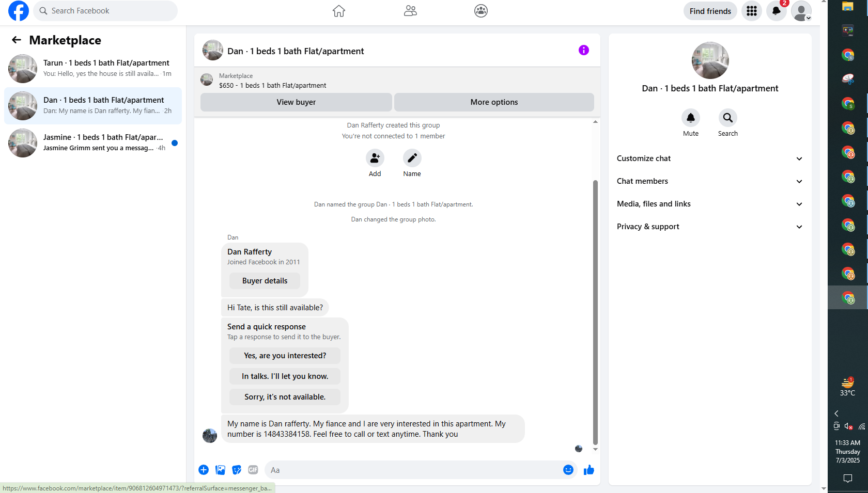The width and height of the screenshot is (868, 493).
Task: Open the account profile avatar menu
Action: pyautogui.click(x=801, y=11)
